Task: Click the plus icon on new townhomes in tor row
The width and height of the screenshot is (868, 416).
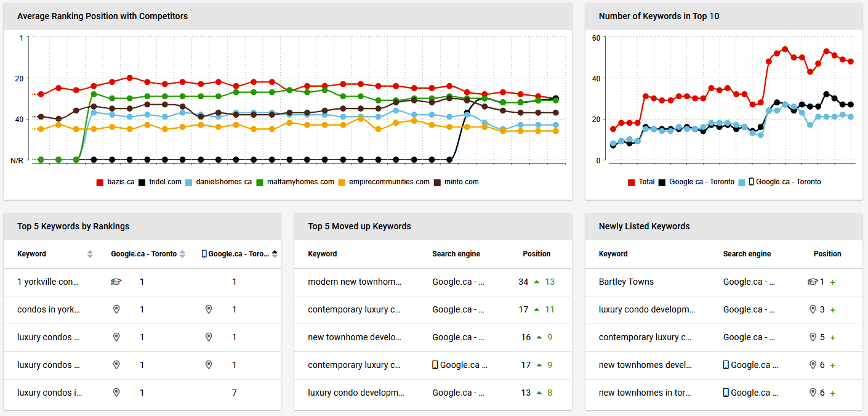Action: pyautogui.click(x=832, y=393)
